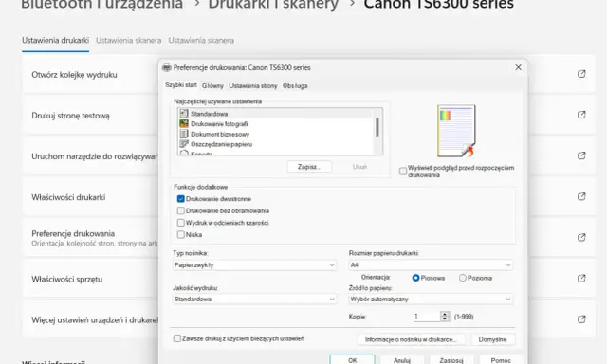Image resolution: width=607 pixels, height=364 pixels.
Task: Click the Zapisz button
Action: coord(309,167)
